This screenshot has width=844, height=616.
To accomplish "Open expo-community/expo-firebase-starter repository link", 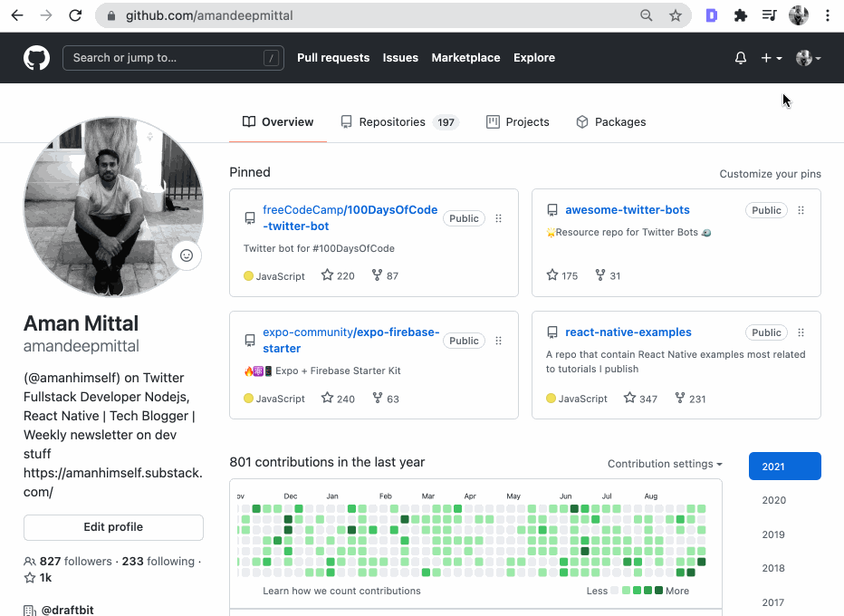I will click(x=351, y=341).
